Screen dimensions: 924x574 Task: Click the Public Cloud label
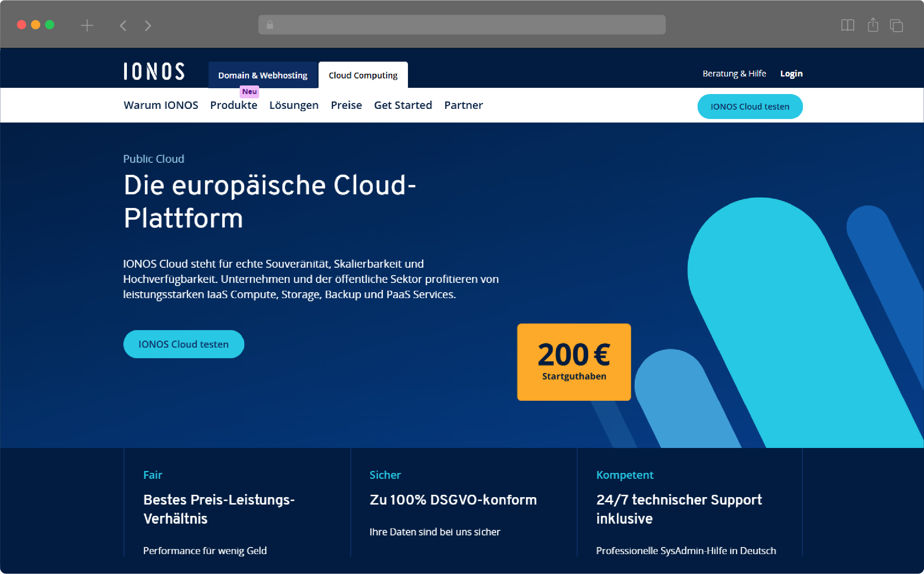click(x=153, y=159)
